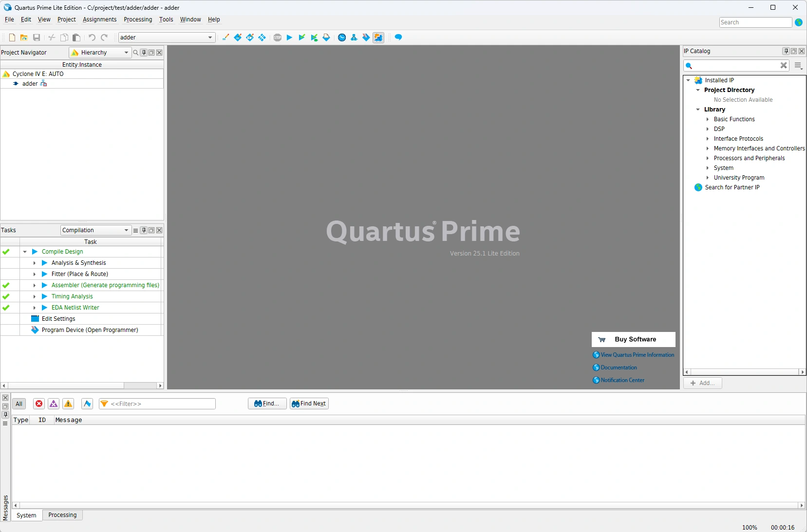
Task: Expand the Fitter (Place & Route) task
Action: (x=35, y=274)
